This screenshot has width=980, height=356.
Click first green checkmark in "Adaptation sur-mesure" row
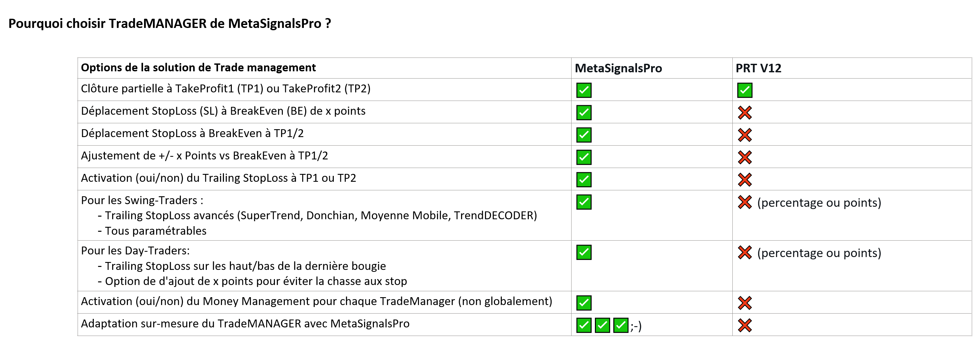[x=584, y=325]
